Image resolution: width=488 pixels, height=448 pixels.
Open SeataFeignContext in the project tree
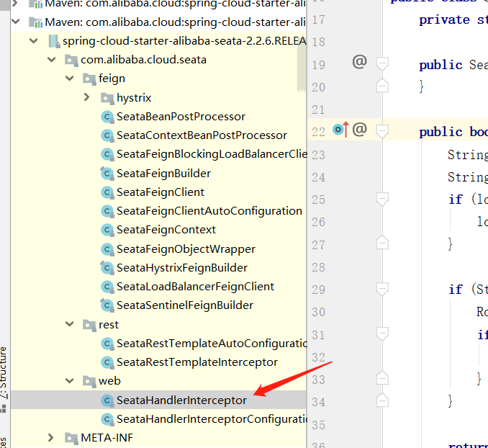166,230
